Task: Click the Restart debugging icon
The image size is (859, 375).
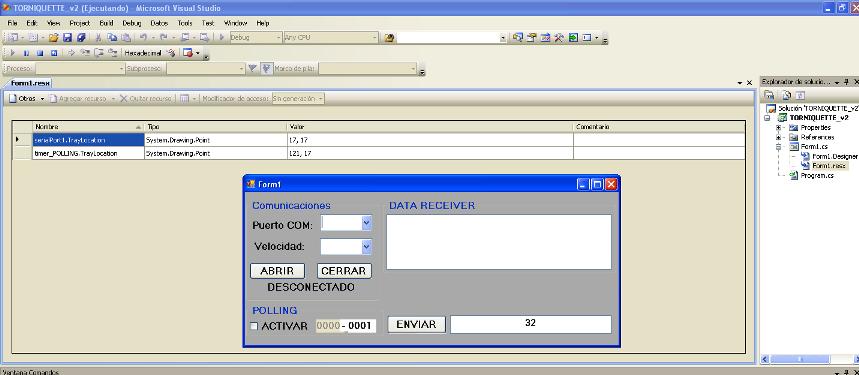Action: (x=54, y=53)
